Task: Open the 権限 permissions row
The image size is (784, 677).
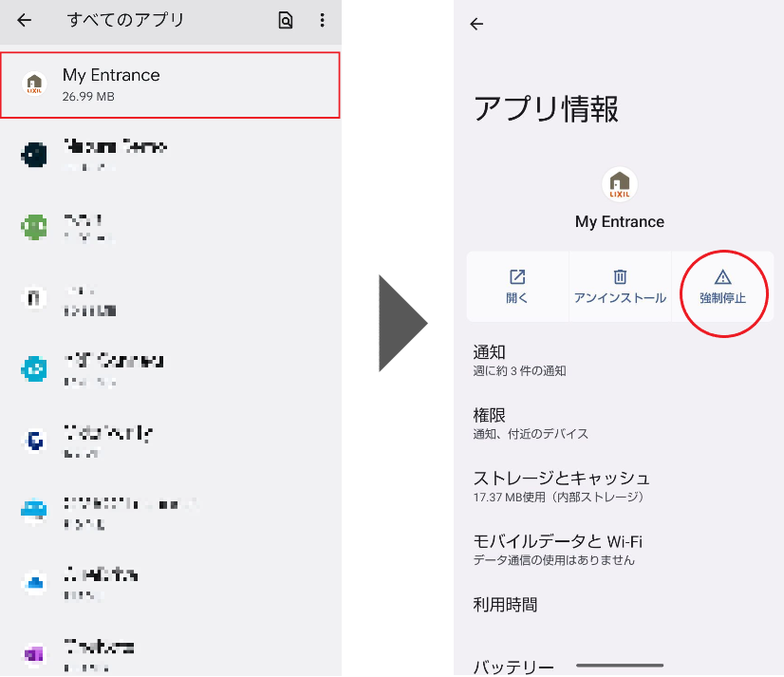Action: tap(619, 423)
